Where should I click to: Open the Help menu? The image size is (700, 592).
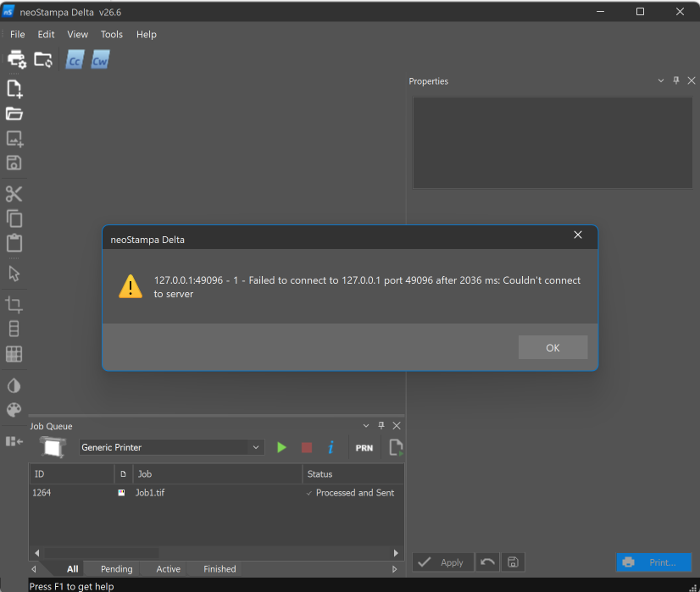[x=147, y=35]
